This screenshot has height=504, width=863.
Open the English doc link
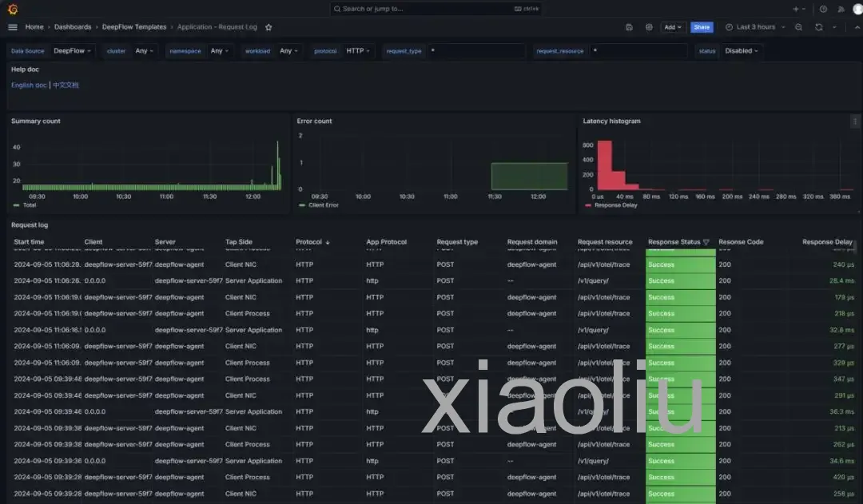pyautogui.click(x=29, y=85)
